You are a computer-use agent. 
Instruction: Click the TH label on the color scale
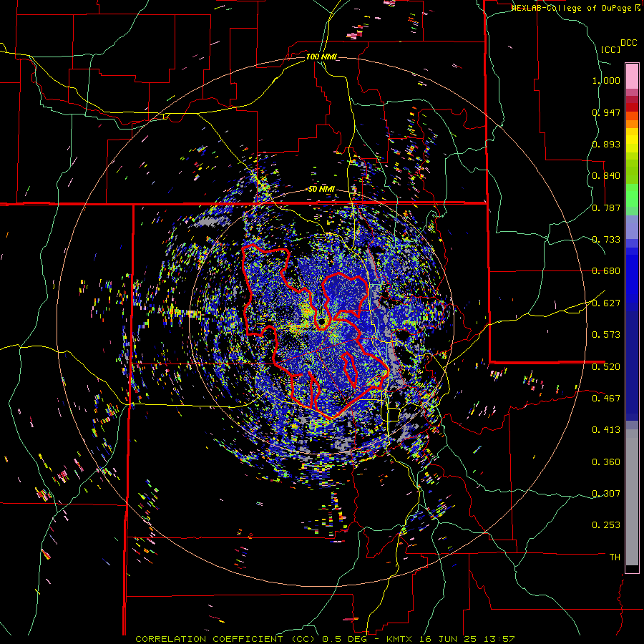point(615,557)
